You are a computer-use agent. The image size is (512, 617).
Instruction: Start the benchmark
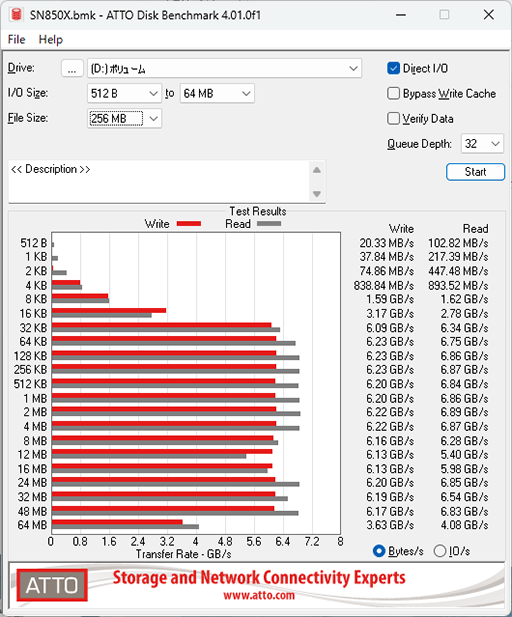pos(475,172)
